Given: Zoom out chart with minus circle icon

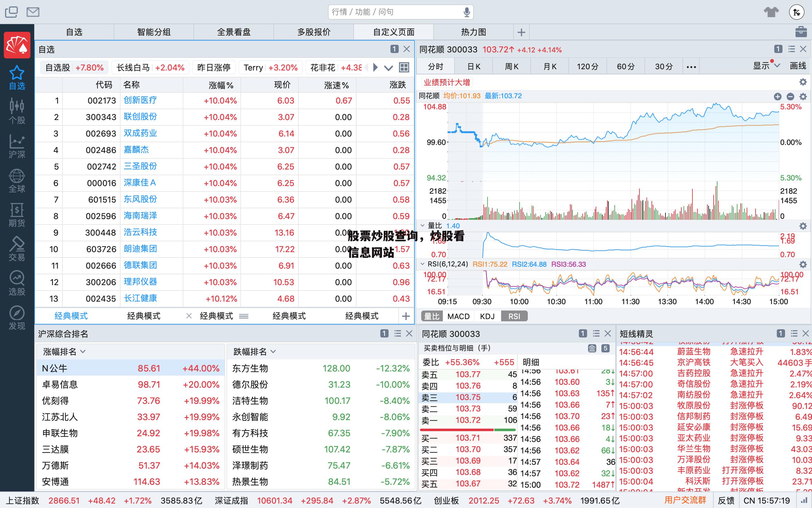Looking at the screenshot, I should pos(790,97).
